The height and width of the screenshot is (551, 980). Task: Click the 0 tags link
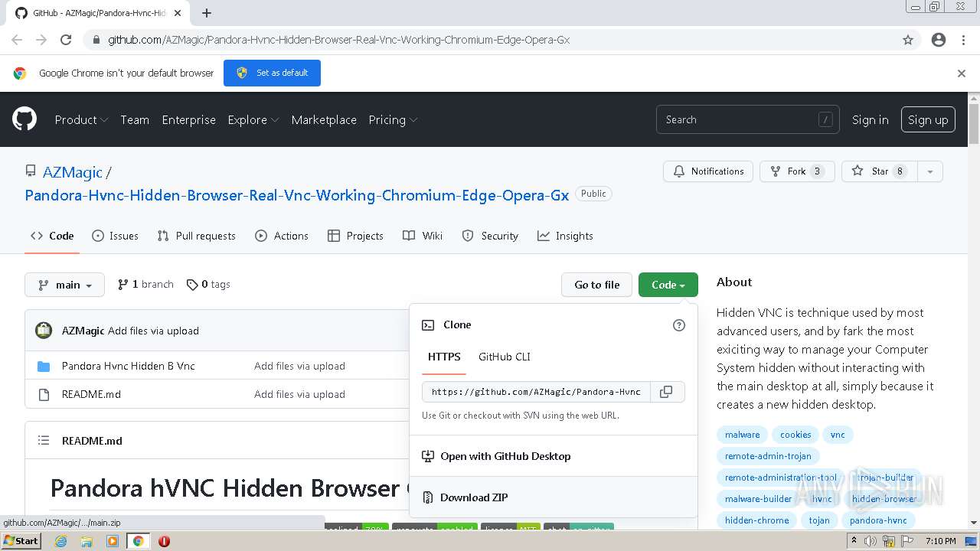point(208,285)
